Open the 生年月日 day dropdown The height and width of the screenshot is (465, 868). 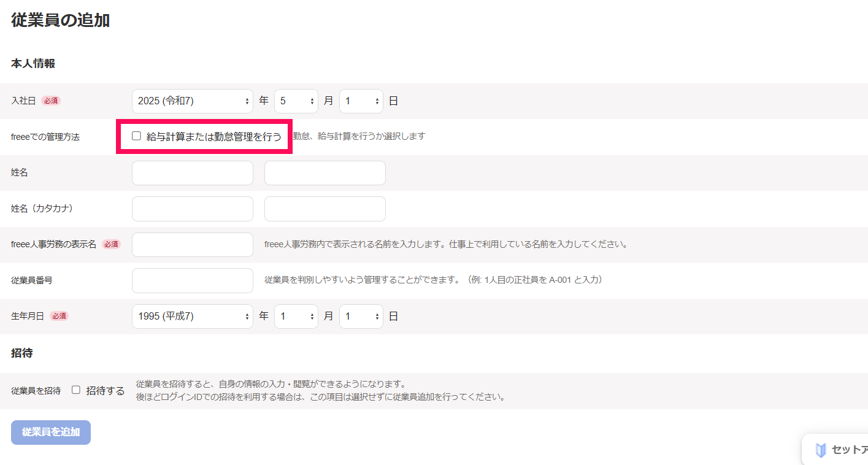coord(361,317)
